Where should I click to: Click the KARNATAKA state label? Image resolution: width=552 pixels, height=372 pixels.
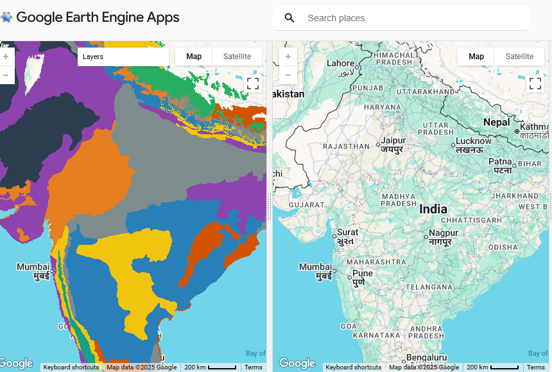pos(377,335)
